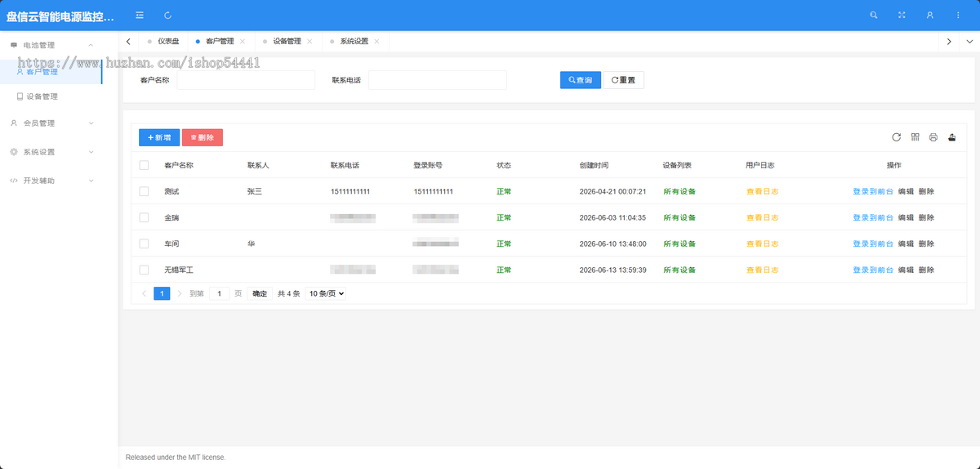Close the 系统设置 tab
This screenshot has height=469, width=980.
[376, 42]
